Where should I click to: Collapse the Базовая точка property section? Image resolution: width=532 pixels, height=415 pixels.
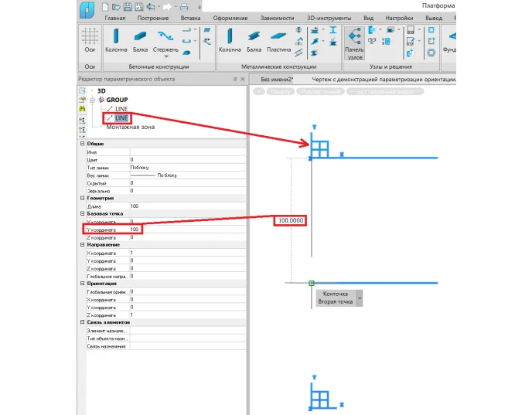pos(82,213)
